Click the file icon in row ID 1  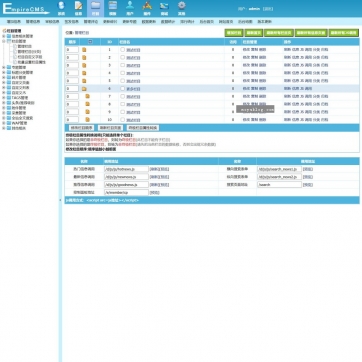[x=84, y=50]
